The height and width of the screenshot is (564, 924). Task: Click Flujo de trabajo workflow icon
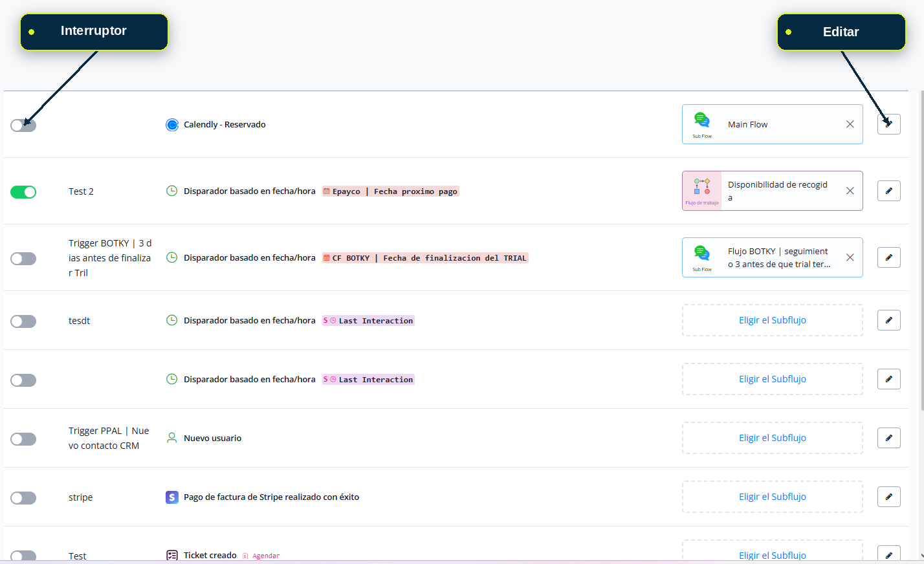coord(702,186)
